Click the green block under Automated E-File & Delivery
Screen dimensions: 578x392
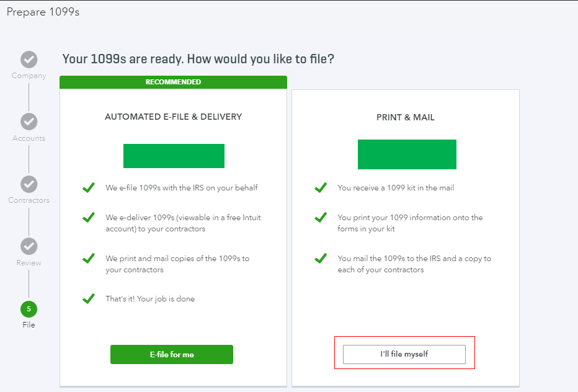[174, 155]
